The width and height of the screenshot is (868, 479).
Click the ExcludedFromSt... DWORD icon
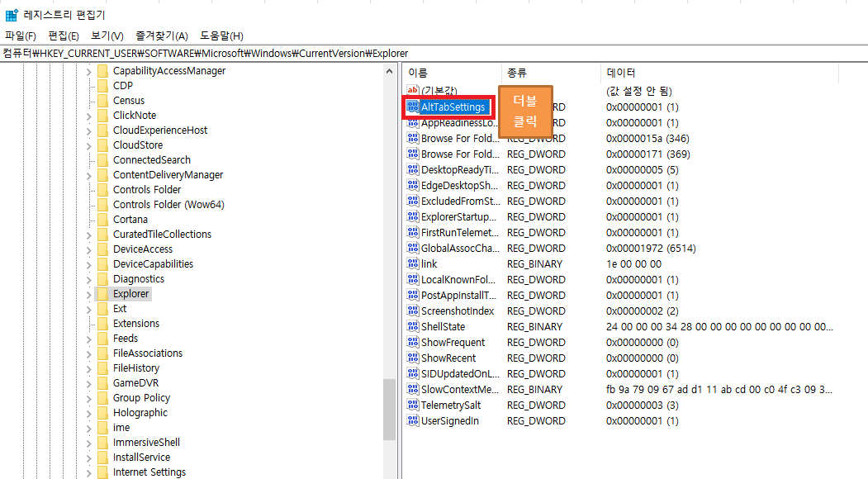click(x=413, y=201)
